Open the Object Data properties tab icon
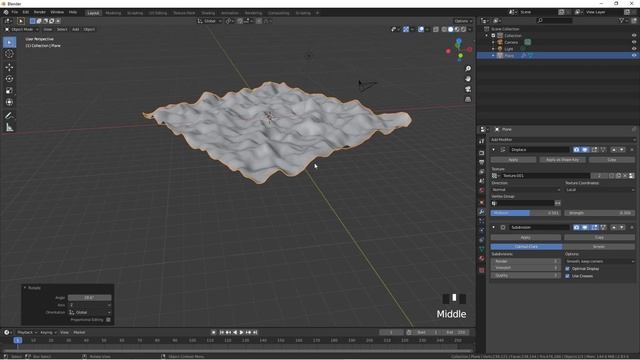This screenshot has height=360, width=640. click(x=482, y=249)
